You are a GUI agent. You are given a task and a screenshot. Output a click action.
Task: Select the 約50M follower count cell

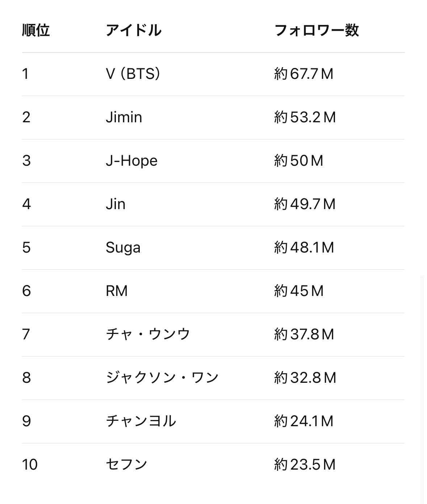click(x=299, y=161)
